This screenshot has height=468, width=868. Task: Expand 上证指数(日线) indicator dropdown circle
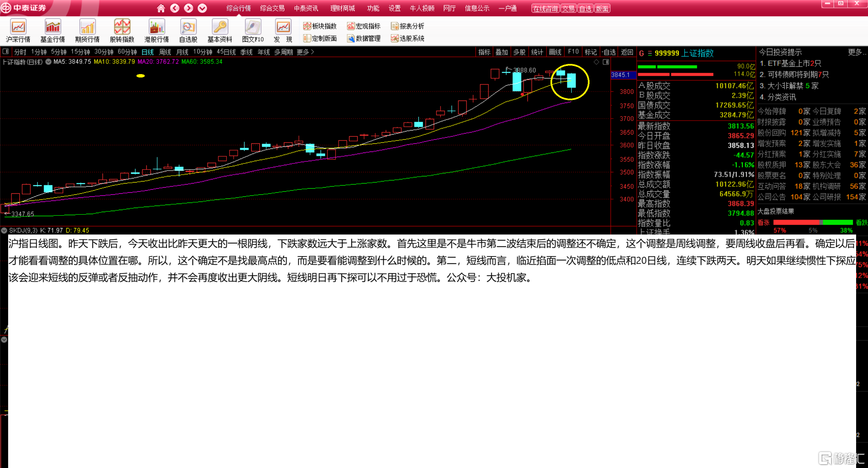tap(49, 62)
